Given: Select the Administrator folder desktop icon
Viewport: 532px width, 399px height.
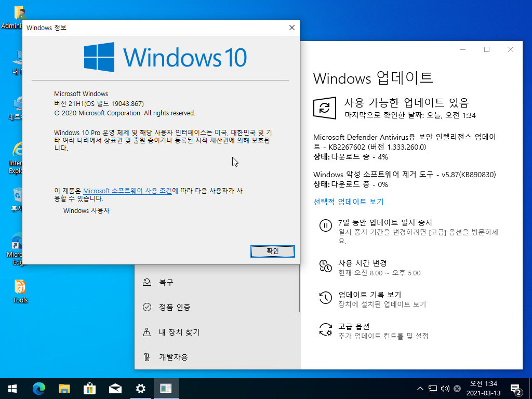Looking at the screenshot, I should tap(12, 16).
